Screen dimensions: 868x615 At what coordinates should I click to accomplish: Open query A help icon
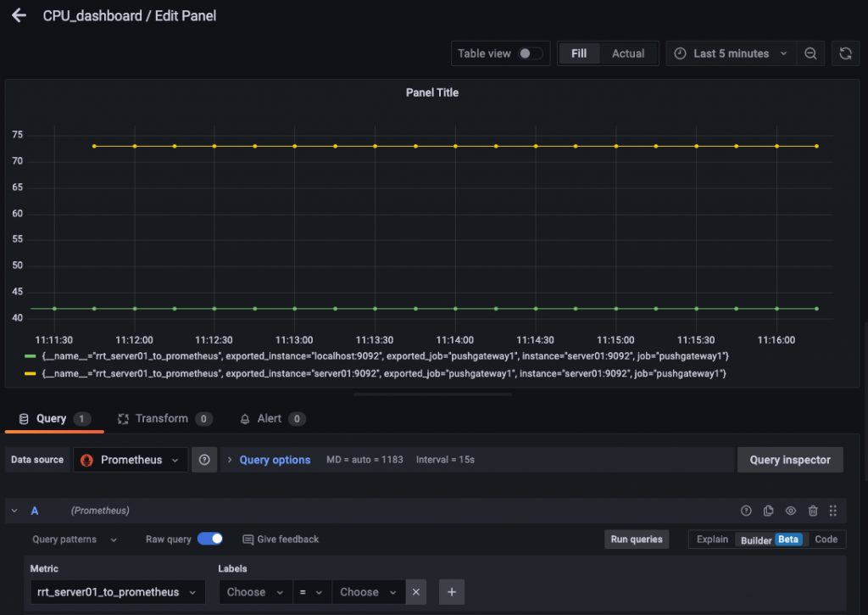point(746,511)
